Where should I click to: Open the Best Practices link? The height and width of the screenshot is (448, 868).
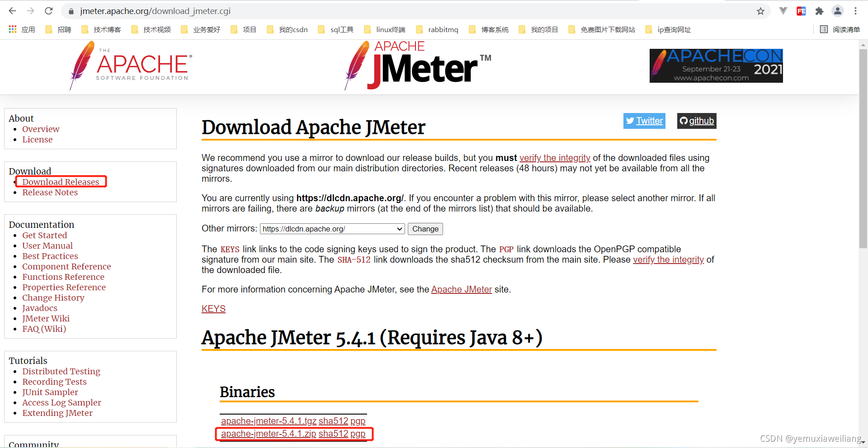50,256
